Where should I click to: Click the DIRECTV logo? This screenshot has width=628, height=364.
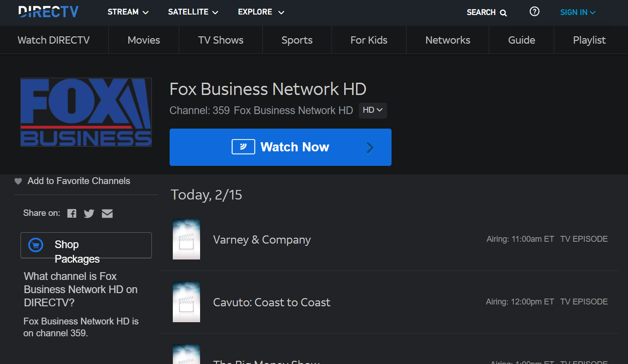tap(48, 12)
